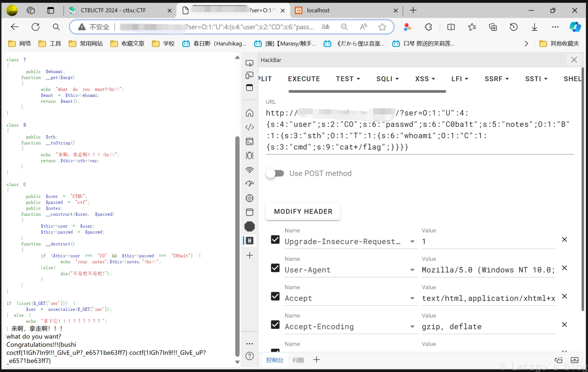Open the 控制台 drawer tab

(274, 360)
